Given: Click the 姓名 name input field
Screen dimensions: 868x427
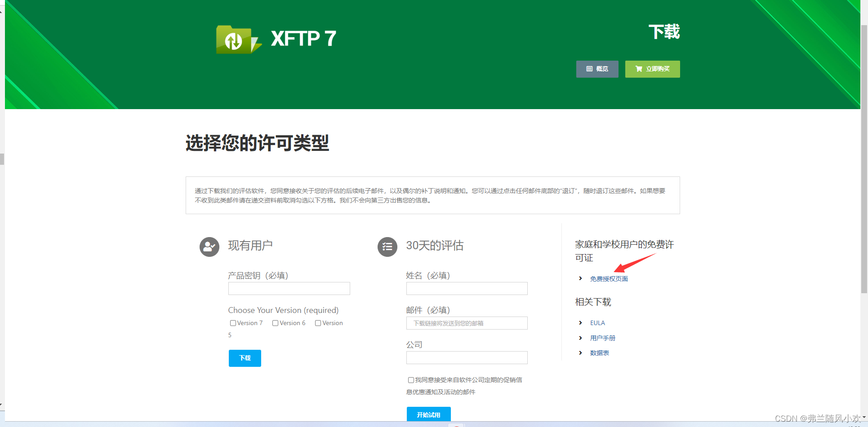Looking at the screenshot, I should coord(467,289).
